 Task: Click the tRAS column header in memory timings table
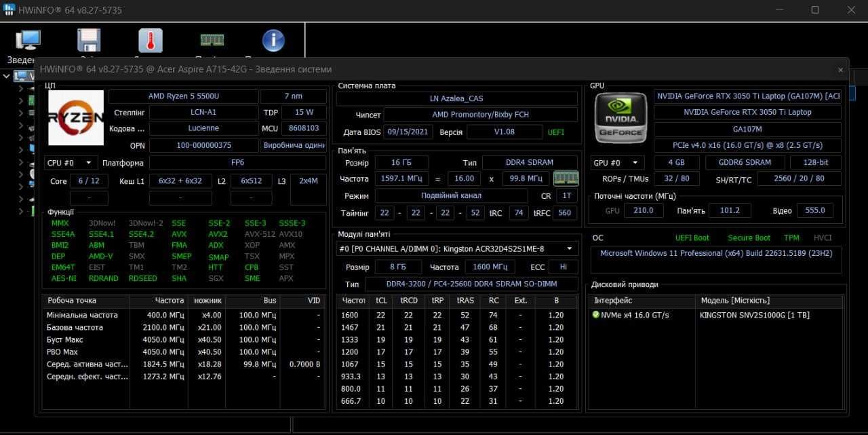(465, 301)
